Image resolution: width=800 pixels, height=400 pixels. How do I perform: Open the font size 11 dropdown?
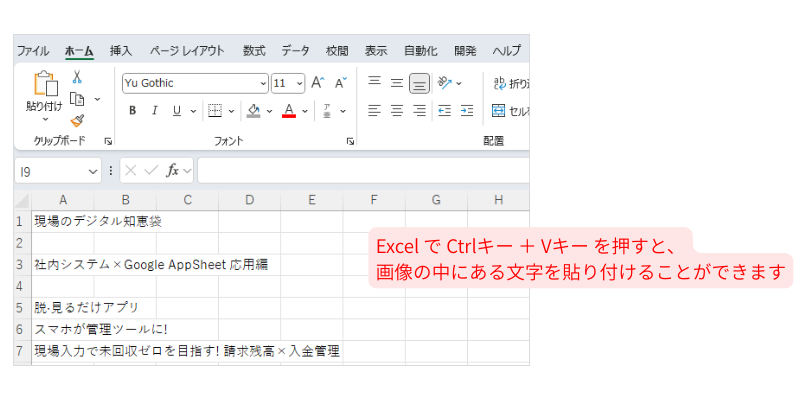[x=299, y=83]
